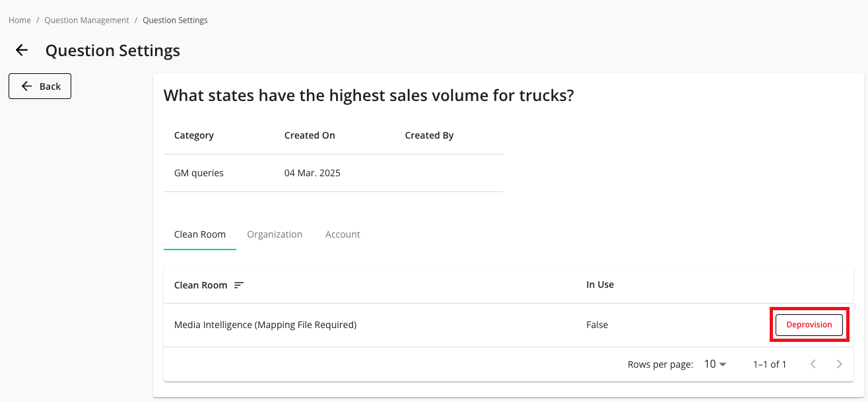This screenshot has height=402, width=868.
Task: Click the False value under In Use
Action: (x=597, y=325)
